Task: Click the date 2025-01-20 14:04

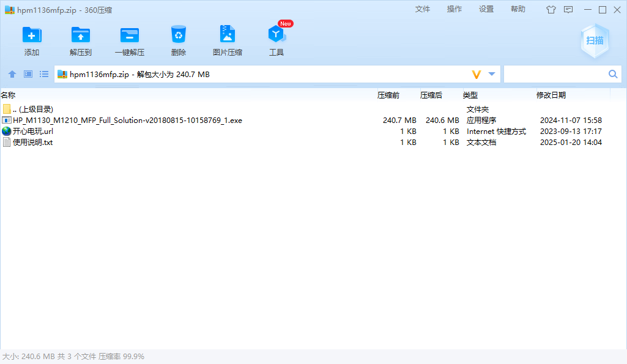Action: click(x=571, y=143)
